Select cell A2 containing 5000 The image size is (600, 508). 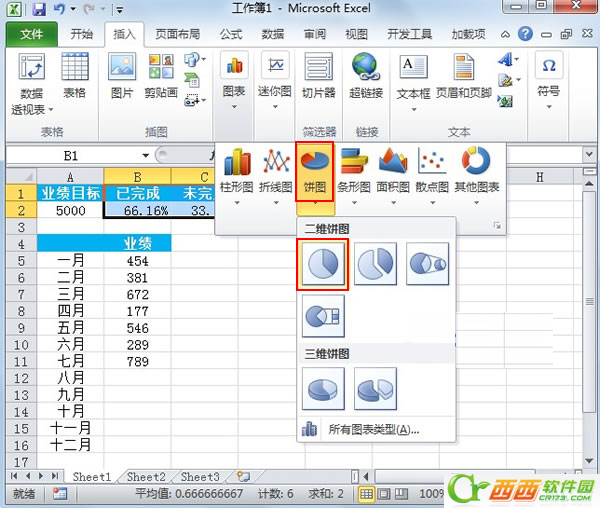pyautogui.click(x=70, y=211)
